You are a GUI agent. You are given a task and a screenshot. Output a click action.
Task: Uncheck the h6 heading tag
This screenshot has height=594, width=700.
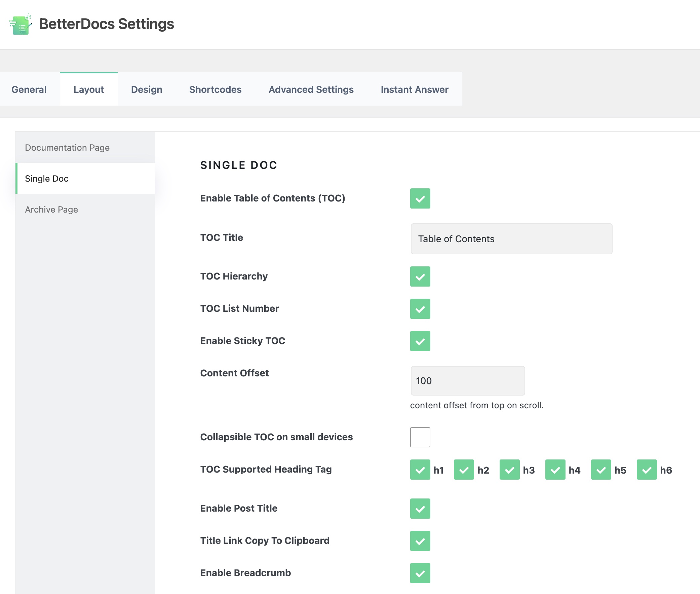[x=647, y=470]
